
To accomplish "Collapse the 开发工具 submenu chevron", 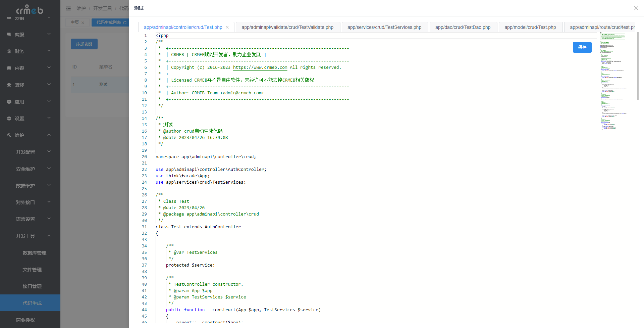I will (49, 235).
